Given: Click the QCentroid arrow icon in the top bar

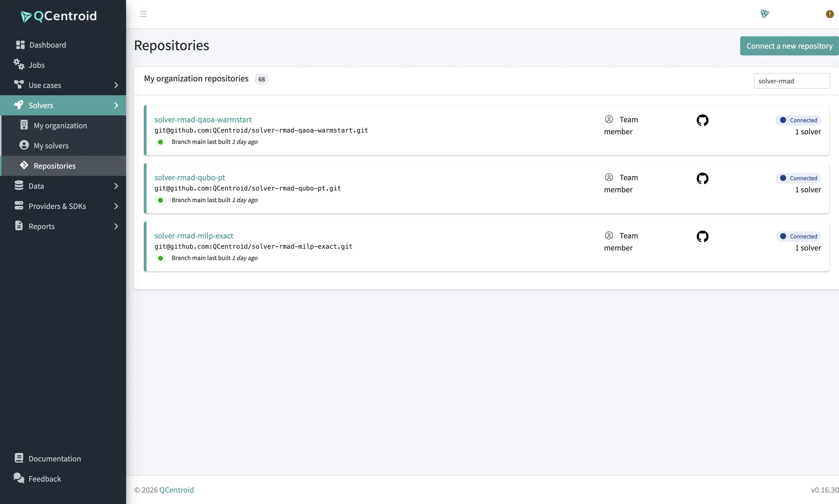Looking at the screenshot, I should [x=765, y=14].
